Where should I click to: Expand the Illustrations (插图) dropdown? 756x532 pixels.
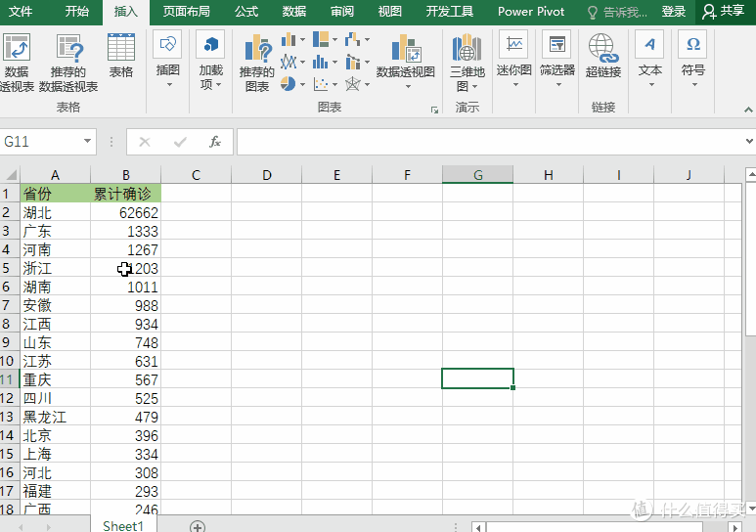(x=168, y=61)
